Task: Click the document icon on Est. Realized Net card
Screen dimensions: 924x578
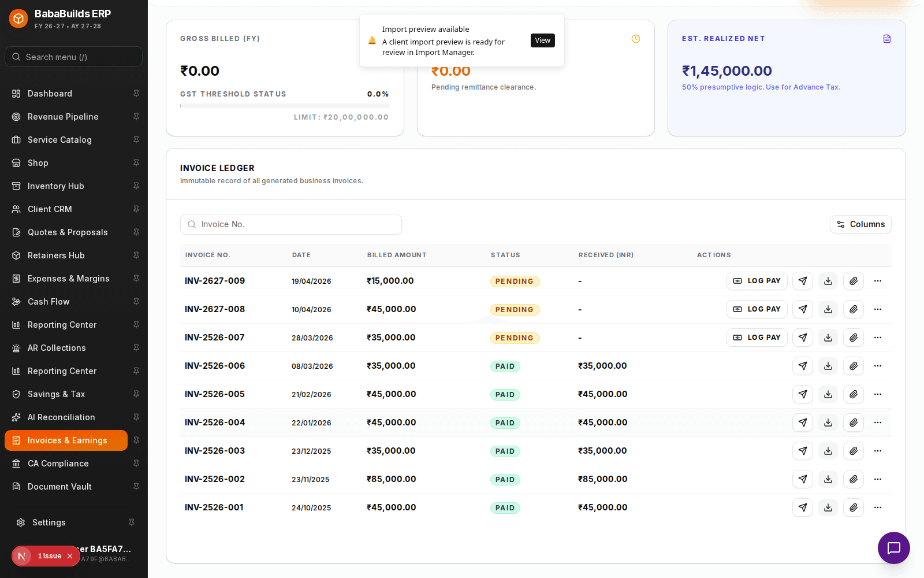Action: 887,39
